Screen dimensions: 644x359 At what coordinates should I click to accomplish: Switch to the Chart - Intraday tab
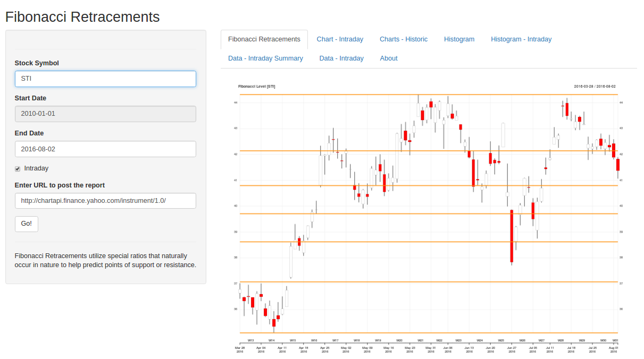click(x=340, y=39)
